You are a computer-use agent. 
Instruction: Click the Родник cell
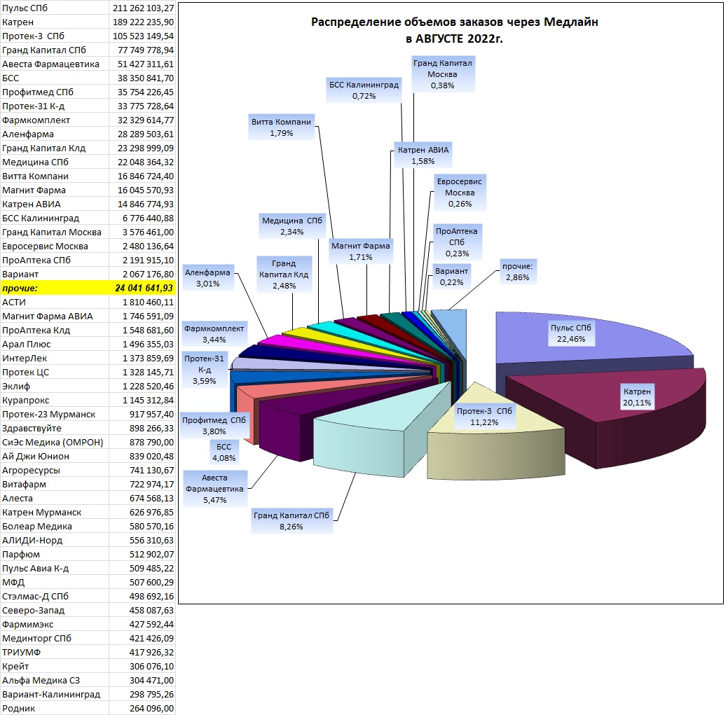pos(55,708)
